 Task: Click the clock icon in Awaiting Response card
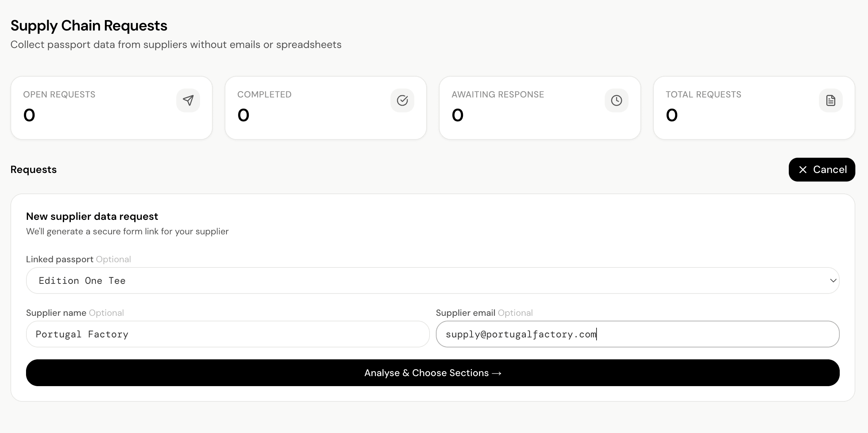(617, 100)
